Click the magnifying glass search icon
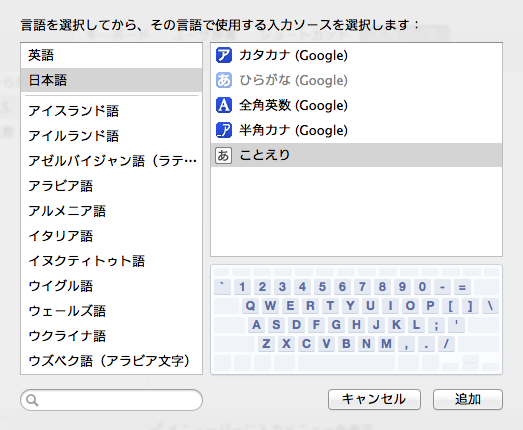This screenshot has width=523, height=430. [32, 400]
